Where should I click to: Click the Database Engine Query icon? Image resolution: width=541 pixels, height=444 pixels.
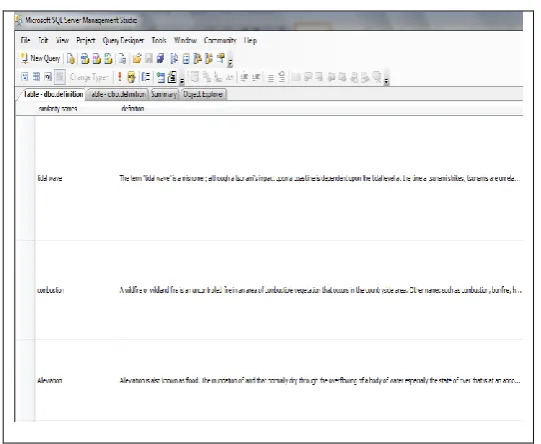[x=71, y=59]
